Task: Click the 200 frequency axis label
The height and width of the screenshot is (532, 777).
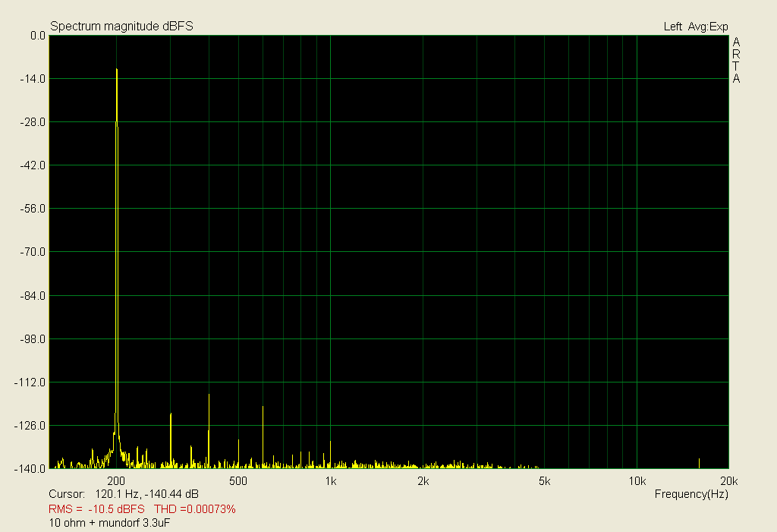Action: [116, 481]
